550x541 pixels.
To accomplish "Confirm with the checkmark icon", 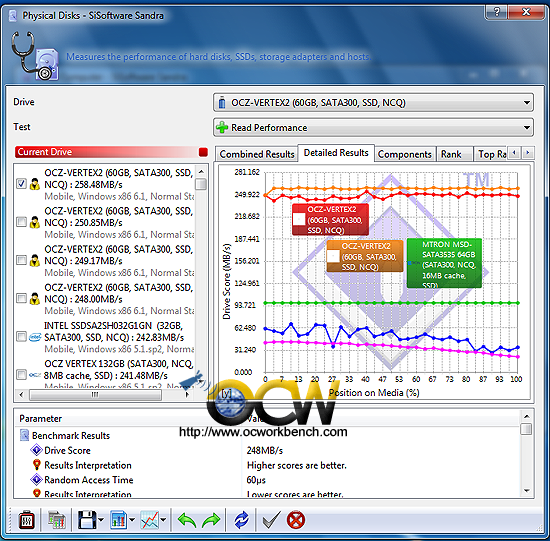I will [x=271, y=520].
